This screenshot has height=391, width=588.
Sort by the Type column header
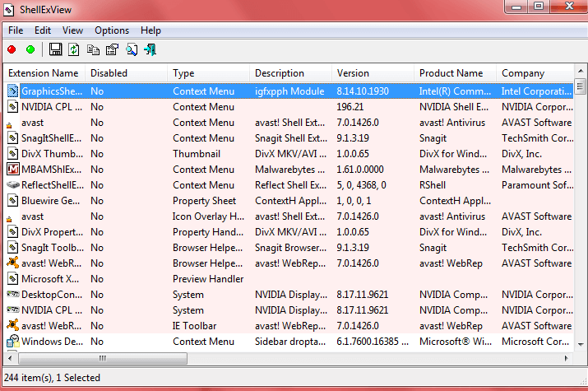pos(209,73)
